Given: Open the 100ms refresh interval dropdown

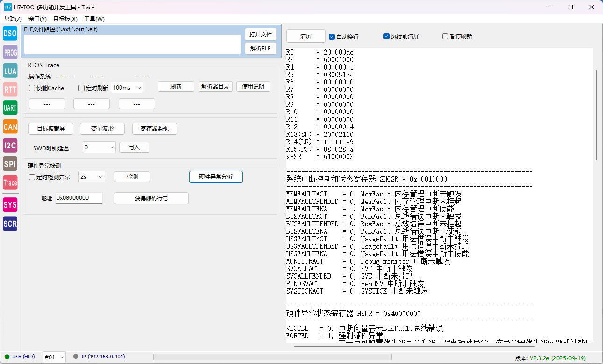Looking at the screenshot, I should pos(127,88).
